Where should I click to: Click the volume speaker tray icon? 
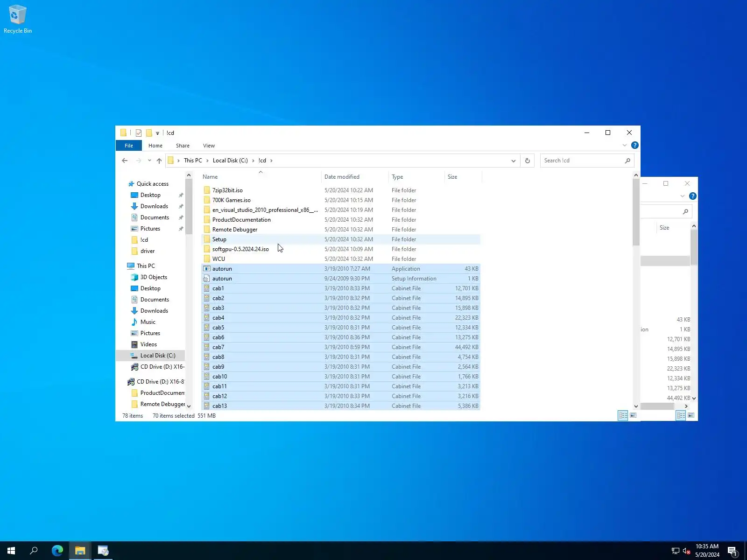[x=686, y=551]
